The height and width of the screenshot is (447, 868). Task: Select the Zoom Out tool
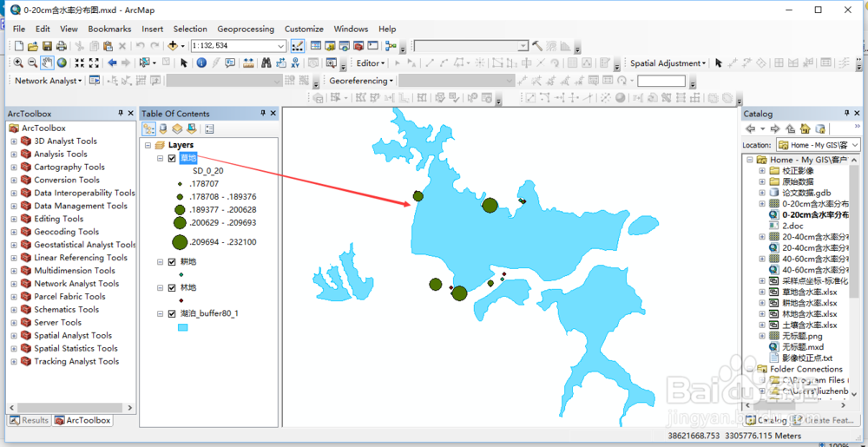click(33, 63)
